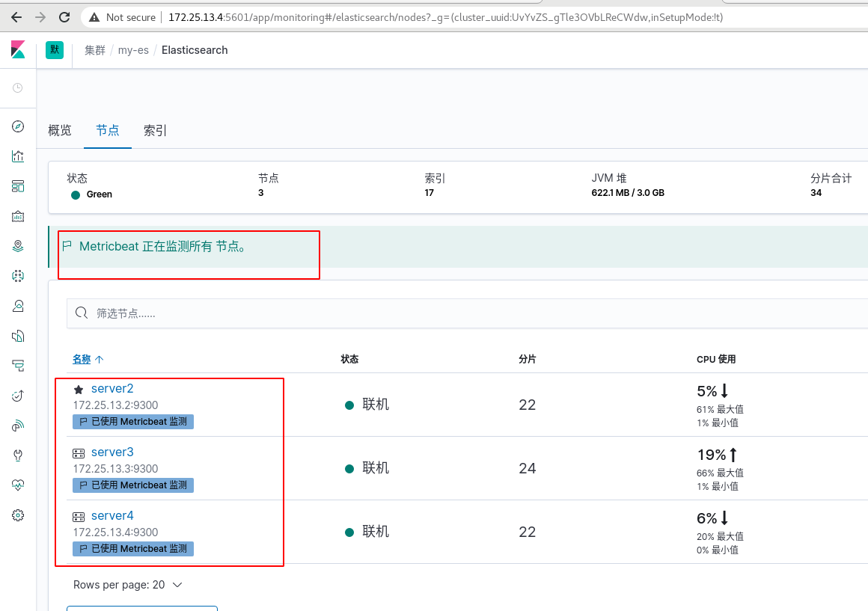
Task: Open the green space avatar 默
Action: [54, 50]
